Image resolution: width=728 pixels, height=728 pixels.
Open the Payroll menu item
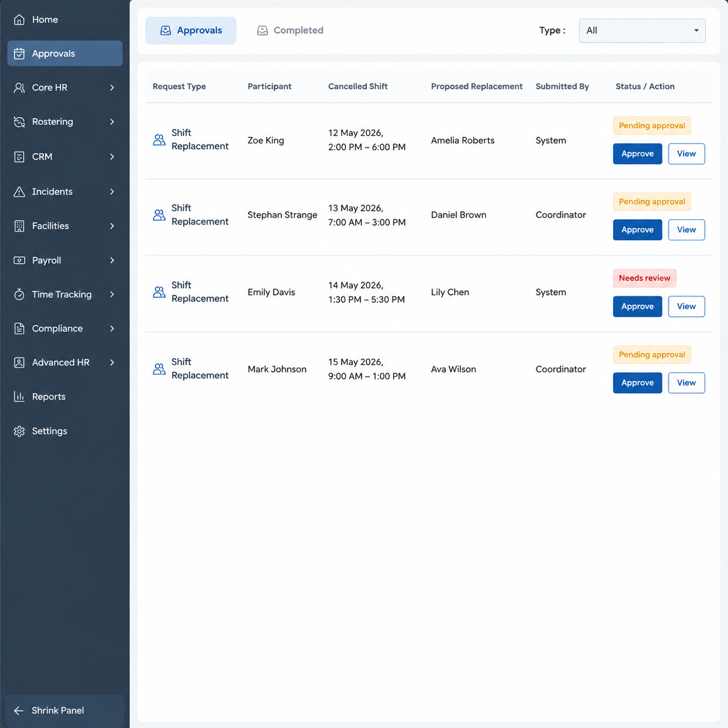point(64,260)
